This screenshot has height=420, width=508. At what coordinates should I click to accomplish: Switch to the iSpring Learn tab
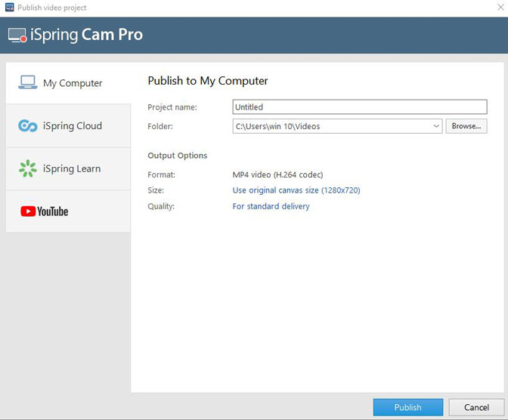(68, 168)
